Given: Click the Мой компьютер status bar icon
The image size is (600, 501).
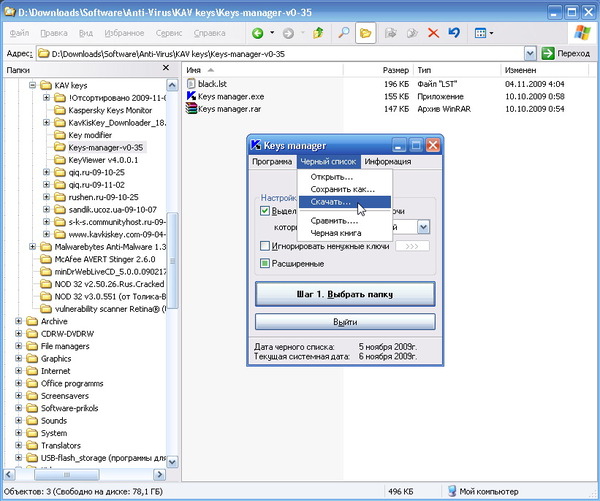Looking at the screenshot, I should 452,491.
